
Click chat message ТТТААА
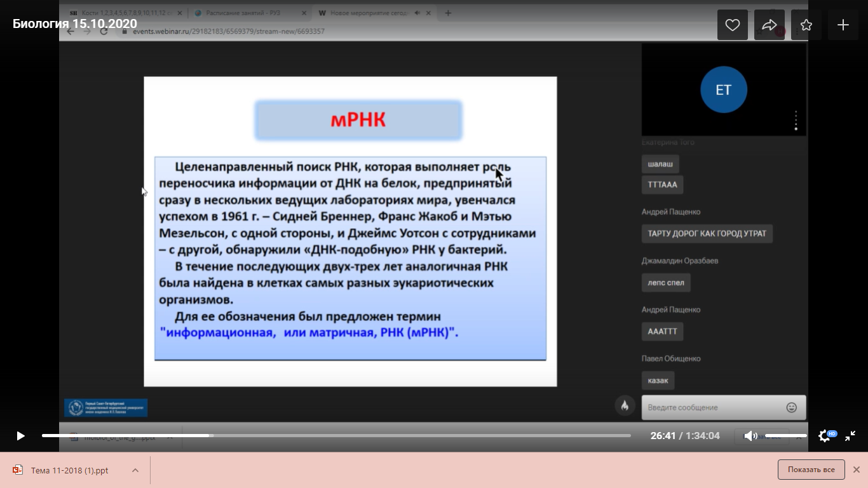(662, 185)
